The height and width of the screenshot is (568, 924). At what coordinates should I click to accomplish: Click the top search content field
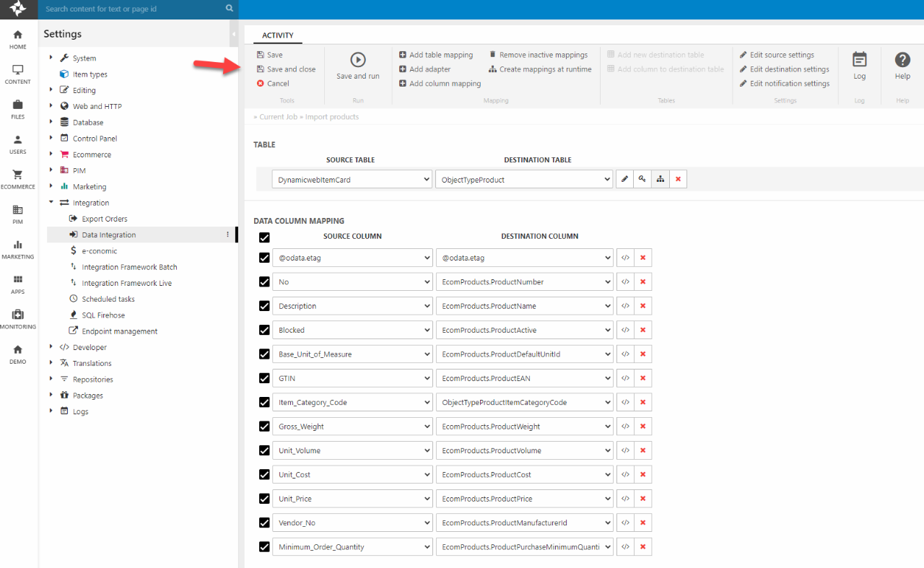(x=134, y=9)
